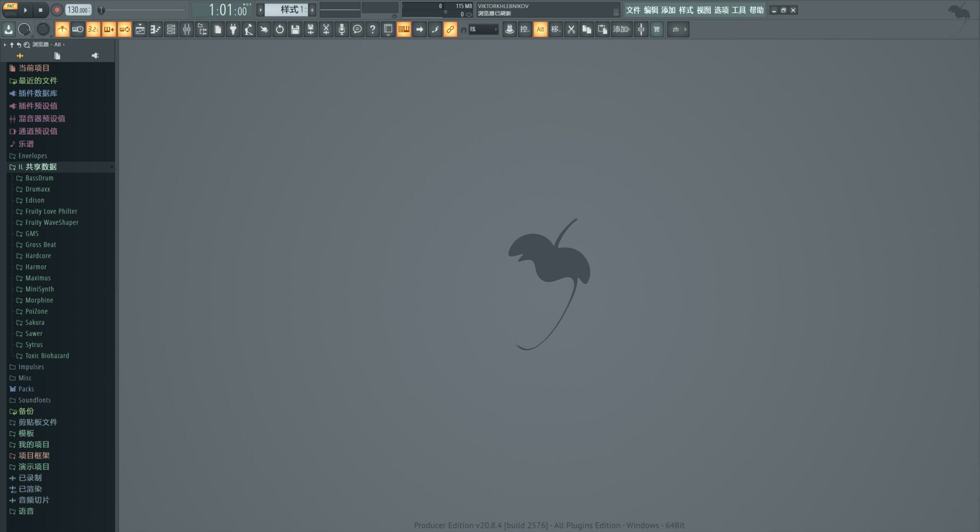Open the mixer window icon
980x532 pixels.
(187, 30)
